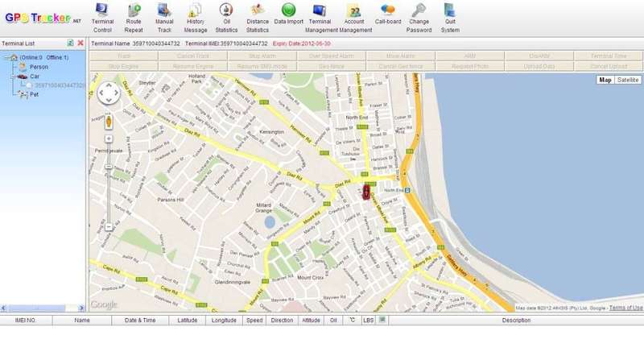The height and width of the screenshot is (356, 644).
Task: Open the Call-board
Action: pos(388,14)
